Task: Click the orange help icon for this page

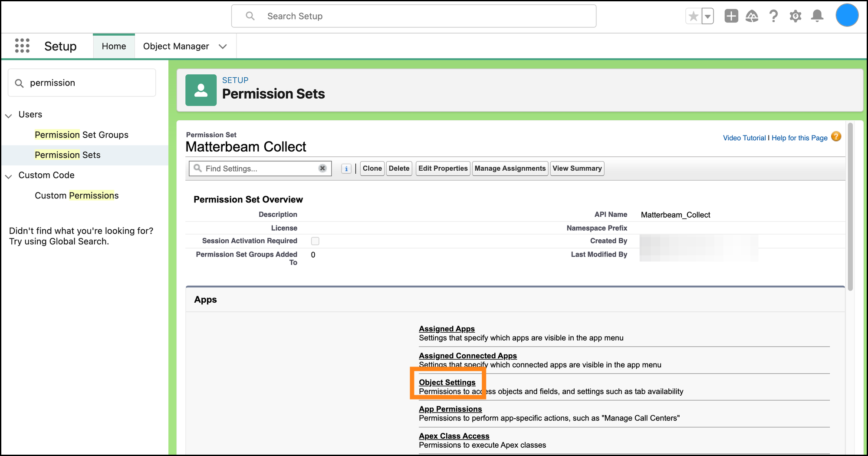Action: [836, 137]
